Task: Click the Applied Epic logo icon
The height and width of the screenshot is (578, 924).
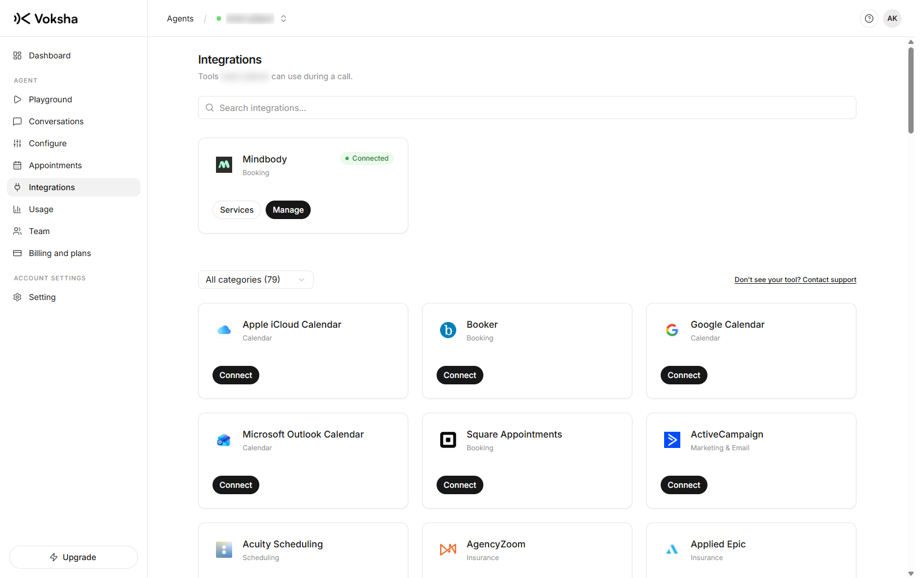Action: 672,550
